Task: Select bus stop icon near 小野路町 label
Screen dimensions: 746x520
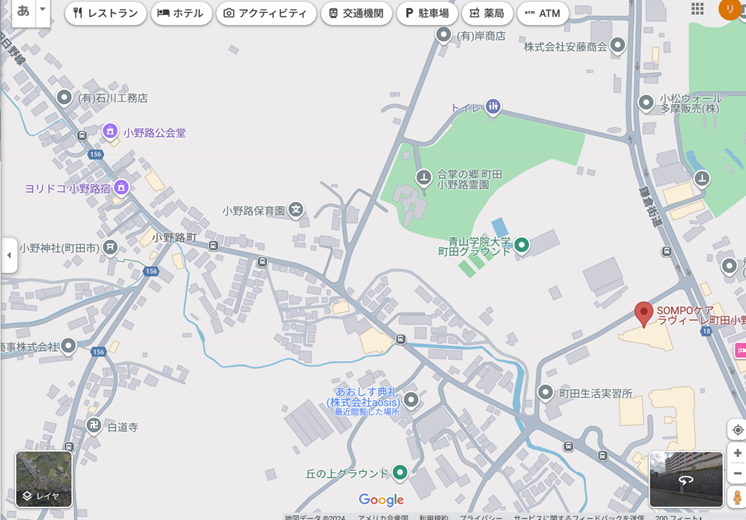Action: pyautogui.click(x=213, y=245)
